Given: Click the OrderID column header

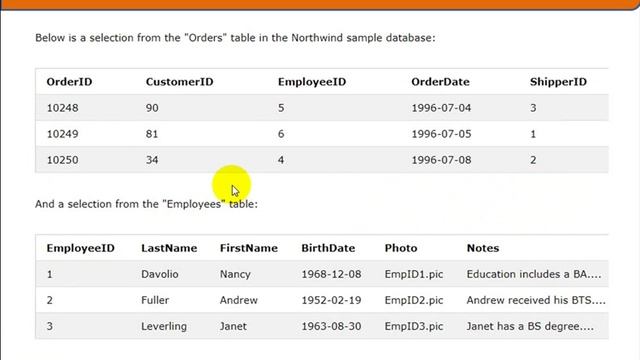Looking at the screenshot, I should tap(69, 82).
